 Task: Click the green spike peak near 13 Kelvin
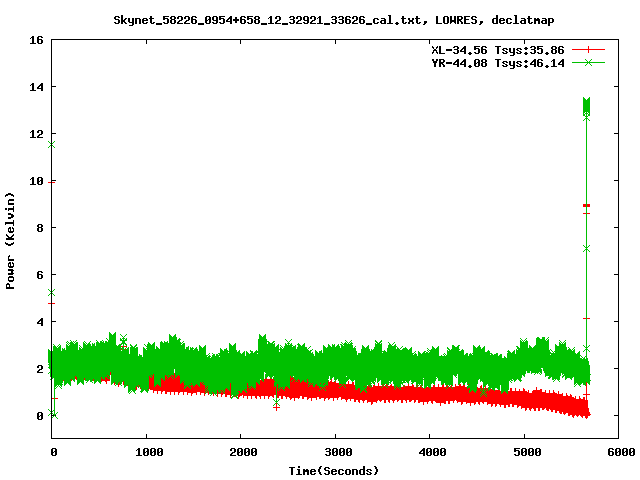[x=587, y=107]
